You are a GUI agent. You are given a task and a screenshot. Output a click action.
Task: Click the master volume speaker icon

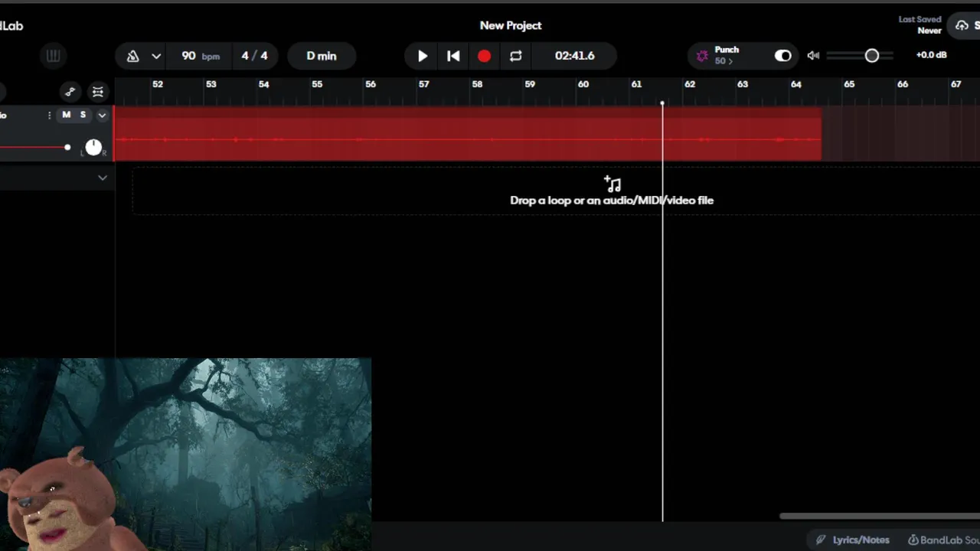pos(813,56)
